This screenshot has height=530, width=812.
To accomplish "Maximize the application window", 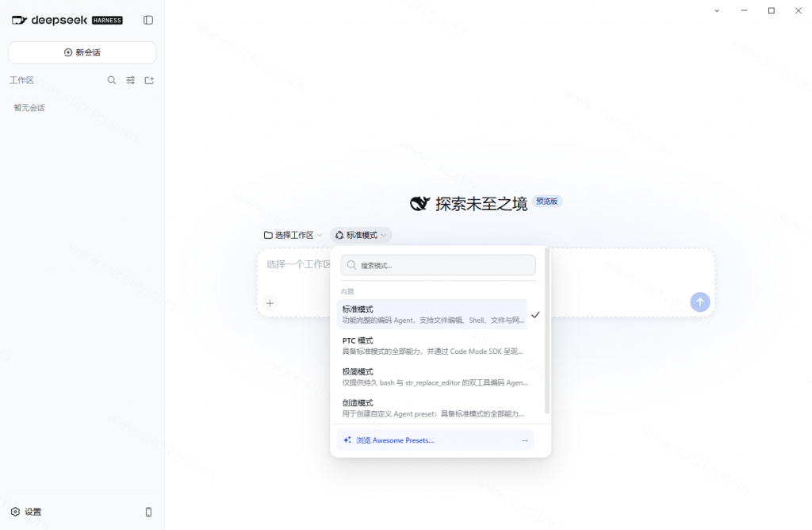I will (x=771, y=10).
